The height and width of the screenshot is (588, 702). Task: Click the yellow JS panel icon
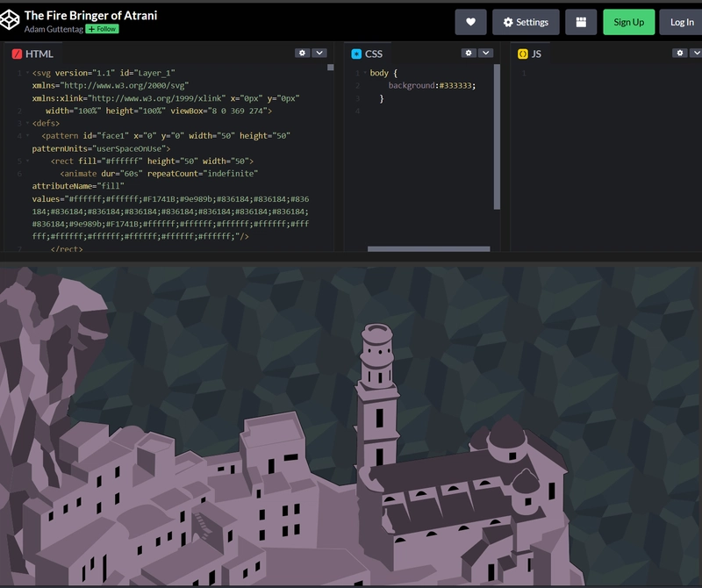pos(523,54)
